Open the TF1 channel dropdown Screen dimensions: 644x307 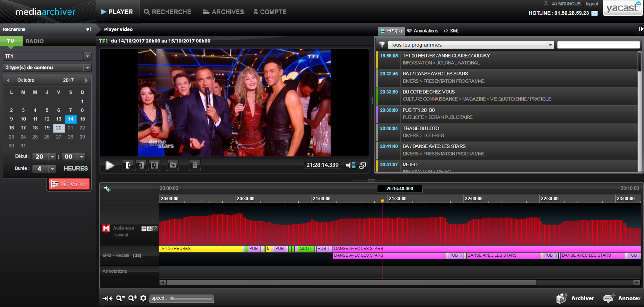[x=88, y=56]
